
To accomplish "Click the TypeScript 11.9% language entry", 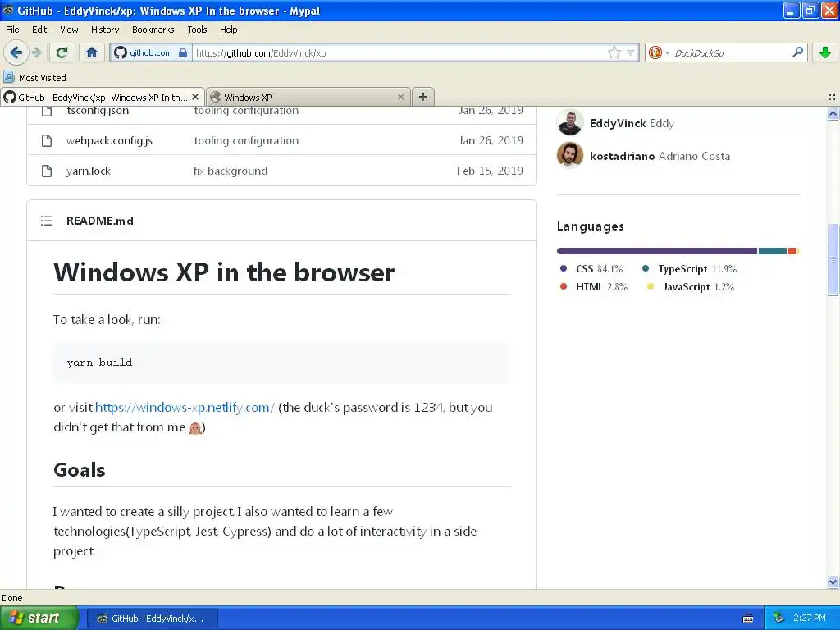I will [x=689, y=269].
